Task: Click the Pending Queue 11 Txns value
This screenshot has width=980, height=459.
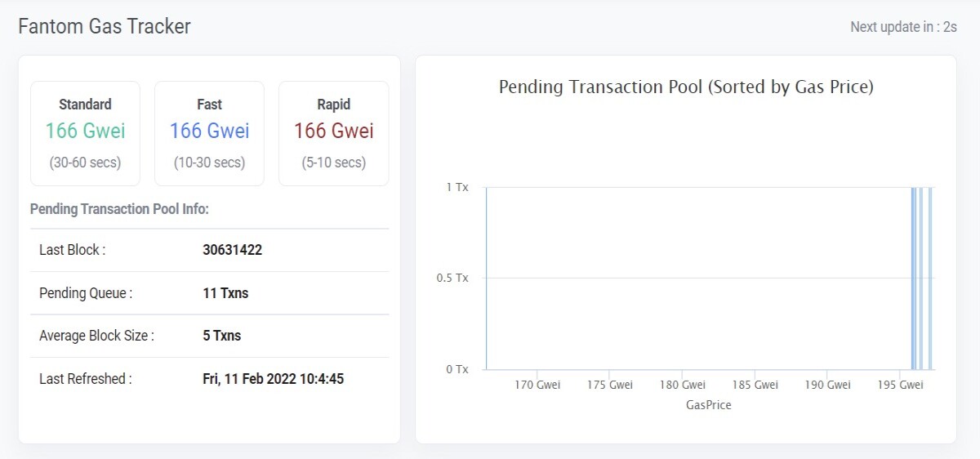Action: pyautogui.click(x=225, y=293)
